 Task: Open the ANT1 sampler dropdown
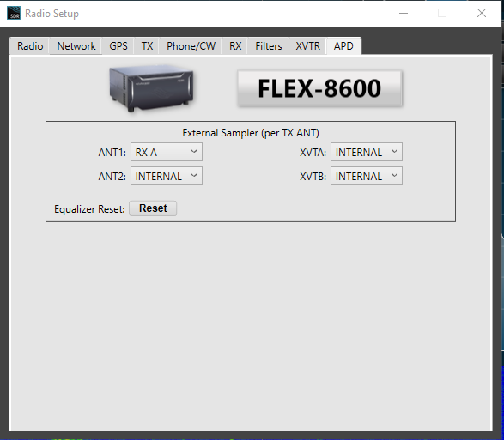tap(167, 152)
